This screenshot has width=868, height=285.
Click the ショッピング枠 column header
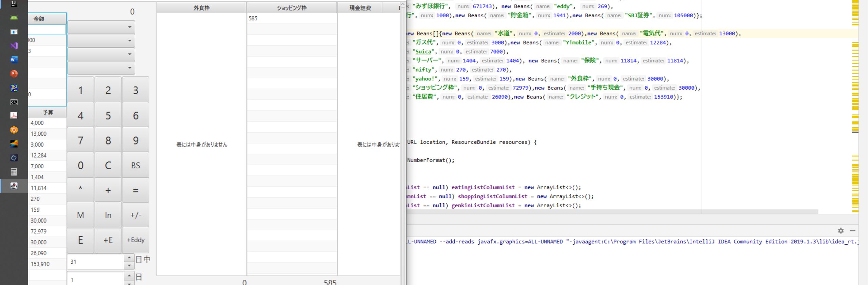point(292,8)
